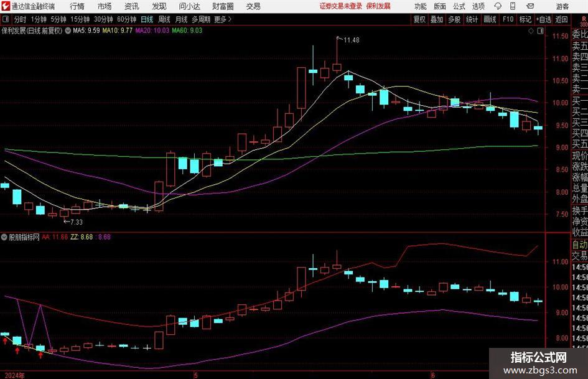Open the 多周期 multi-period view
The image size is (588, 379).
tap(201, 19)
